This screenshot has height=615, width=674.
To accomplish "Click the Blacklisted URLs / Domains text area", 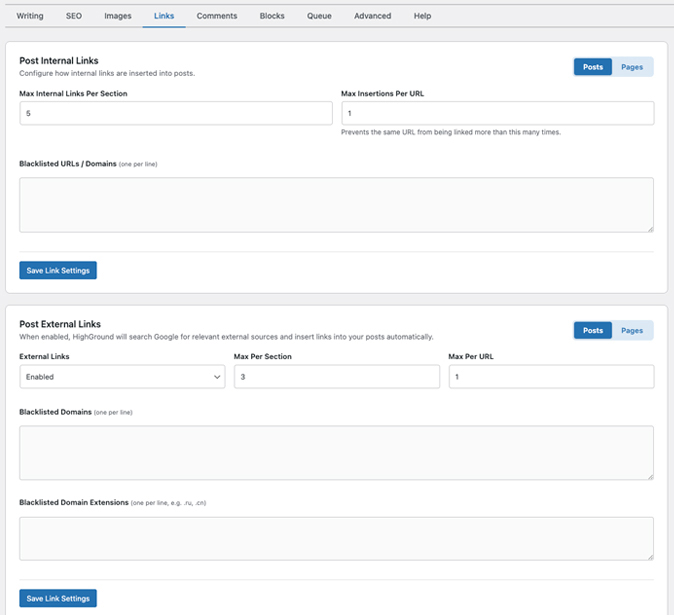I will click(x=336, y=205).
